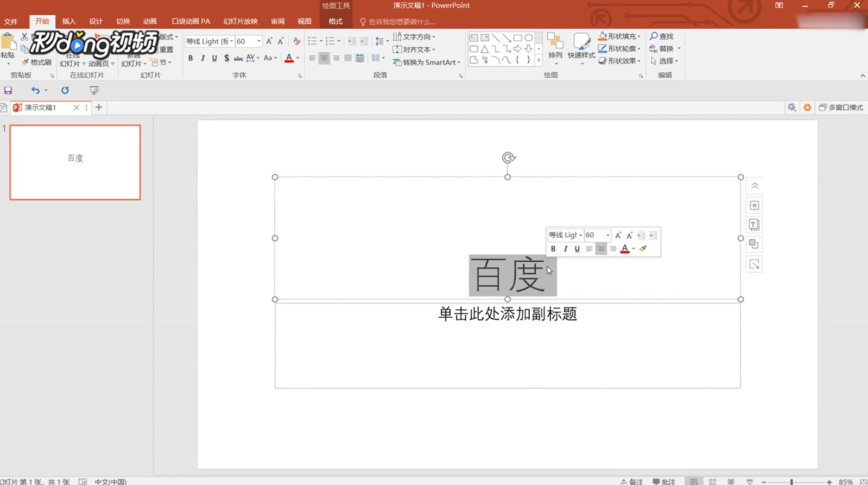Click the format painter in the mini toolbar

[643, 249]
